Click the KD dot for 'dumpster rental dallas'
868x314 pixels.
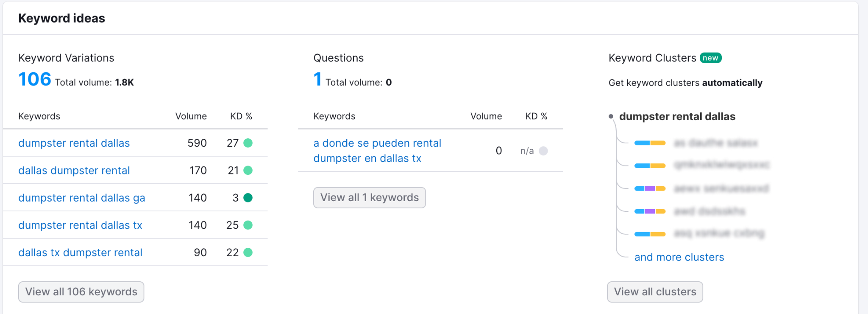click(248, 143)
